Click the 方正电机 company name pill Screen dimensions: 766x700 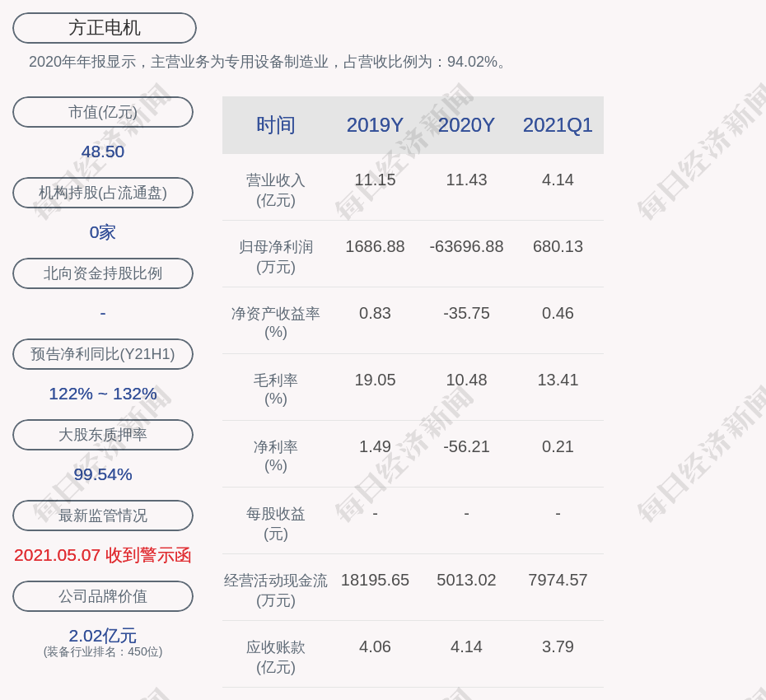(x=105, y=28)
